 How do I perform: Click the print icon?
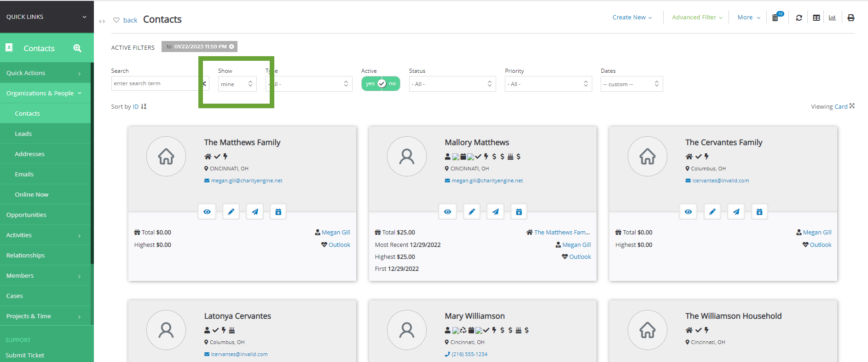click(x=851, y=18)
